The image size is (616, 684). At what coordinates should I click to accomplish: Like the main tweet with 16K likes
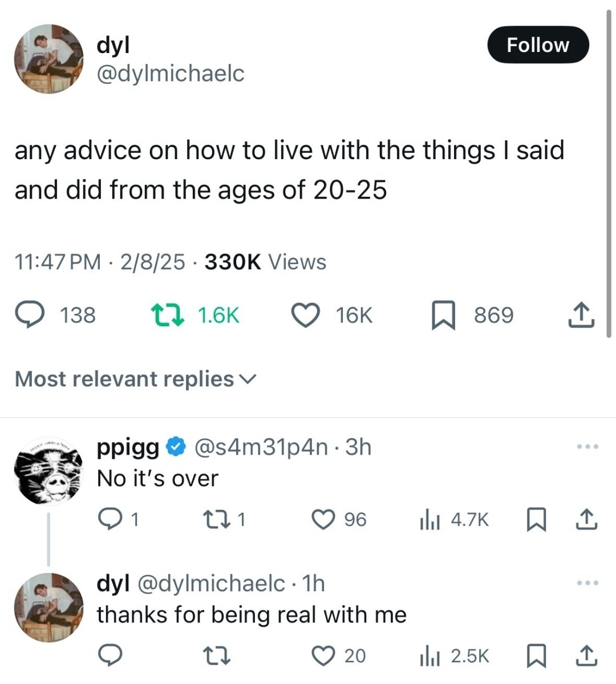coord(305,315)
